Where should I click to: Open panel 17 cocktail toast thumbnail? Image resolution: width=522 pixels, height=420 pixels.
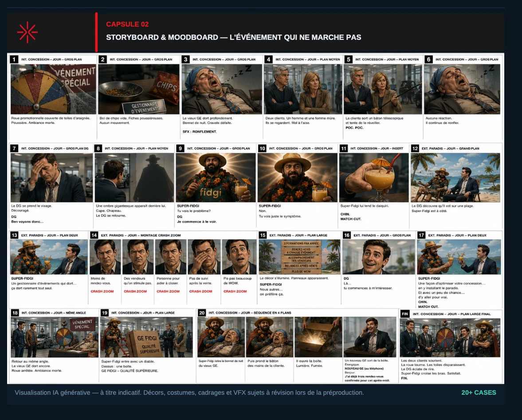(459, 257)
